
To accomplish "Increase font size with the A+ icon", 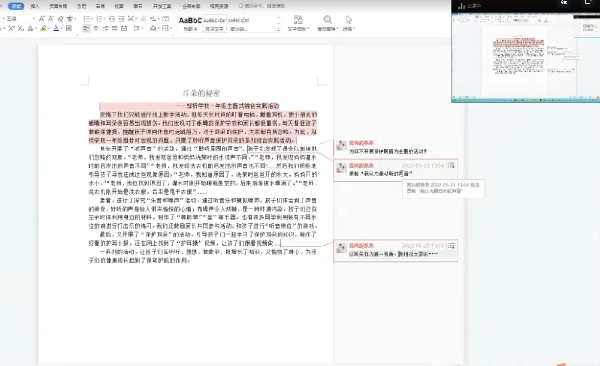I will pyautogui.click(x=42, y=18).
